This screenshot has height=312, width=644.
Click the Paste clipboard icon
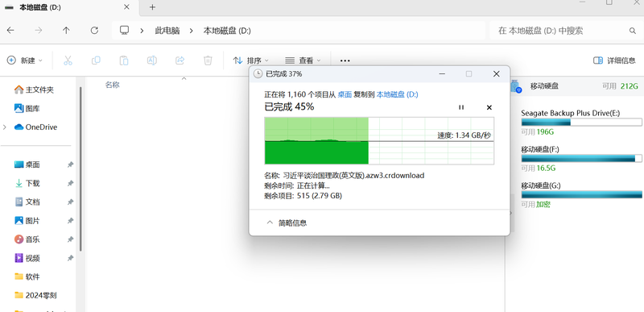[124, 60]
